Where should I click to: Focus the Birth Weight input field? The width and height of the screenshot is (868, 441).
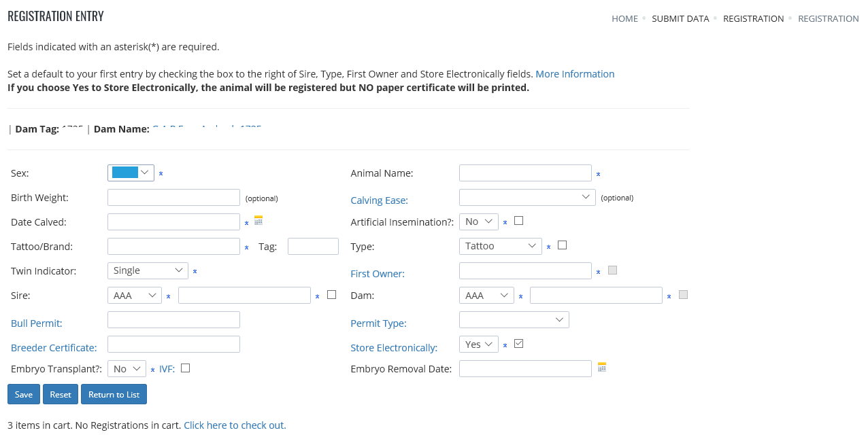point(173,197)
